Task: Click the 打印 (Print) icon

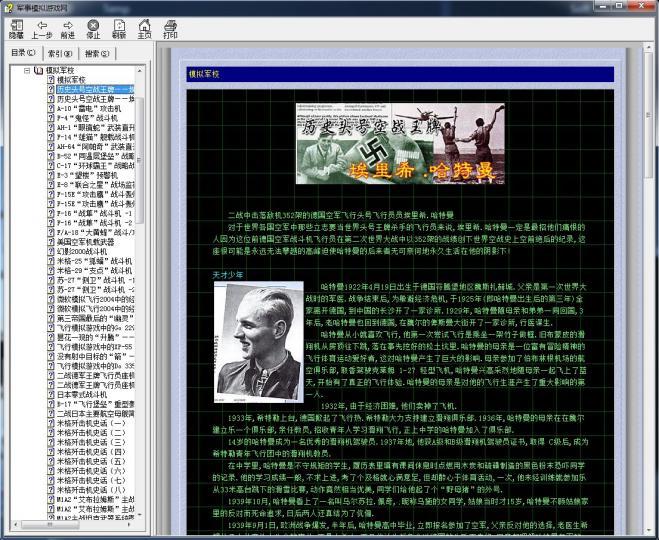Action: [170, 28]
